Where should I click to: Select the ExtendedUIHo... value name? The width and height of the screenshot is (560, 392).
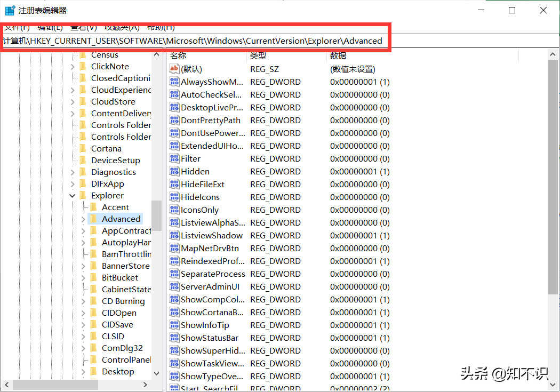212,146
